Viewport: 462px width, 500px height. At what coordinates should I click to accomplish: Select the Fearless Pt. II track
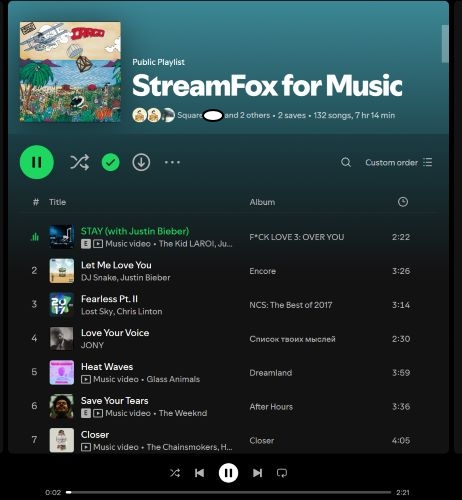109,299
